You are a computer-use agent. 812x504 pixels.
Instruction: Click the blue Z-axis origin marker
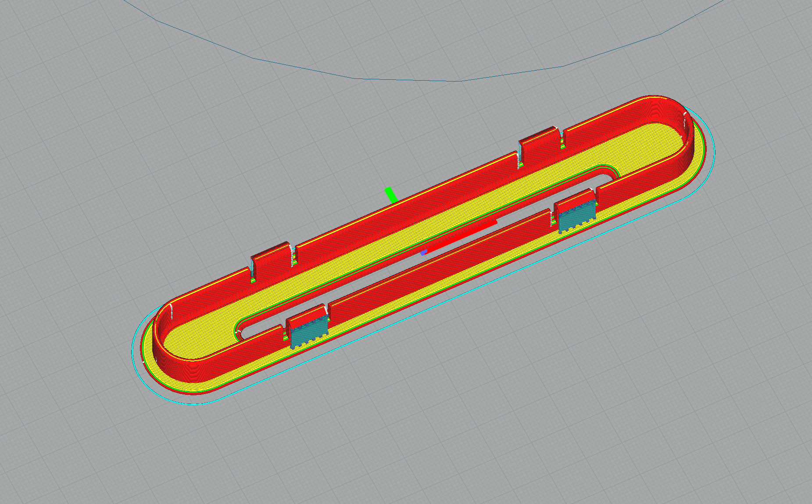[423, 252]
